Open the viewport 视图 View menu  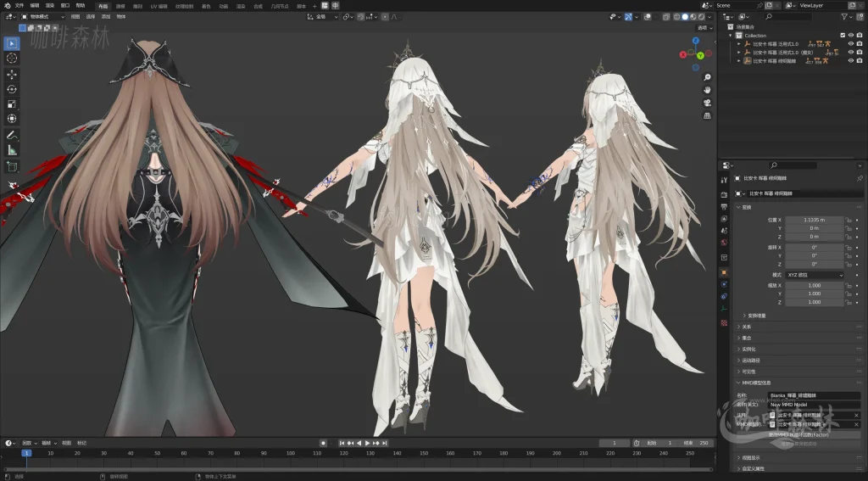pos(75,17)
